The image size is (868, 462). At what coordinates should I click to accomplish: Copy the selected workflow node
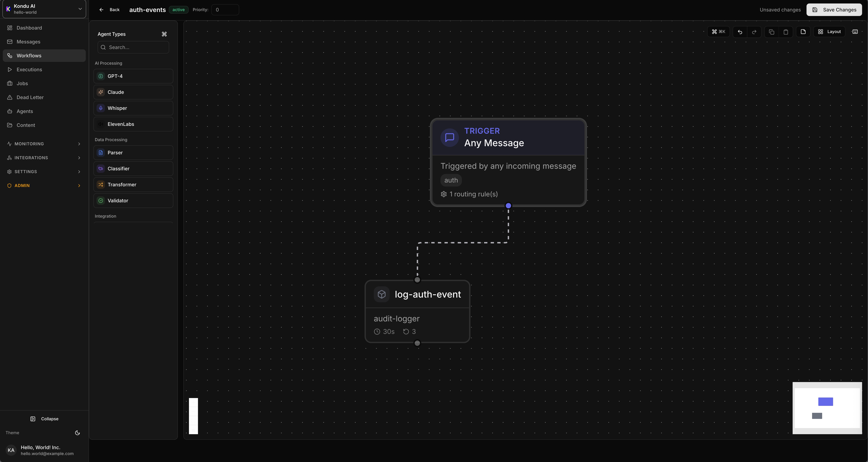pyautogui.click(x=772, y=32)
